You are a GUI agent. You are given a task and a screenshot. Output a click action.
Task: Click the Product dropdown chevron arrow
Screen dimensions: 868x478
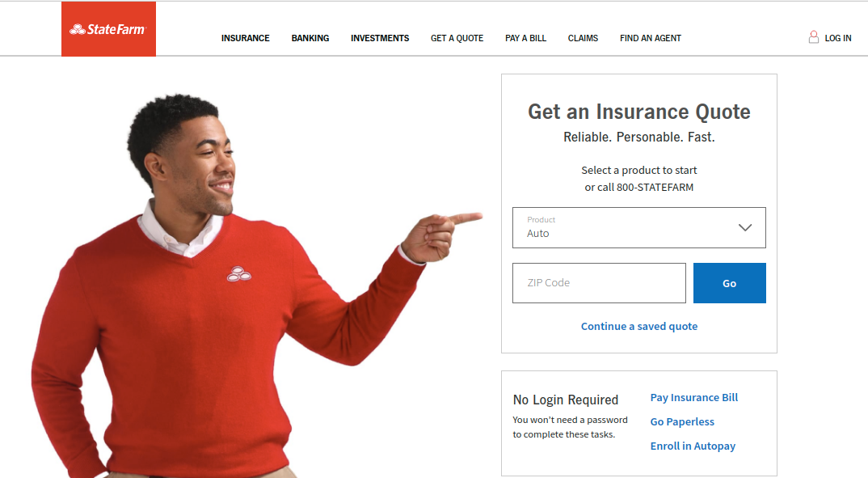(745, 227)
